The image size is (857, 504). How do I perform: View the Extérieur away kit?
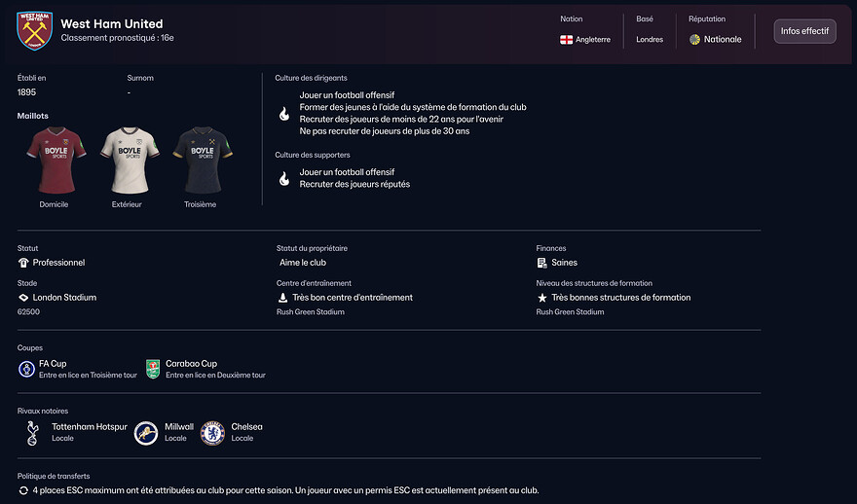(130, 160)
